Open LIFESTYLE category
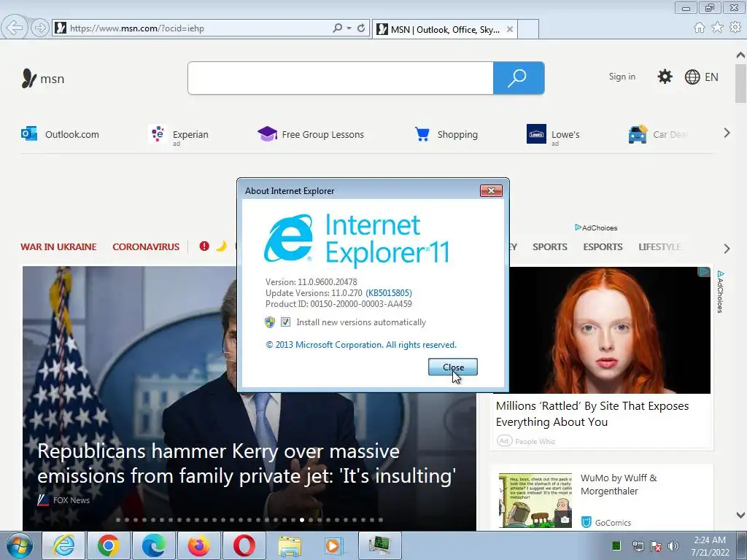747x560 pixels. tap(659, 246)
